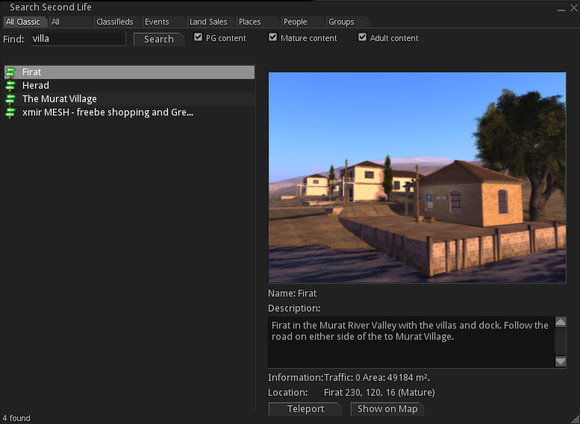Go to the Places tab

pos(257,22)
